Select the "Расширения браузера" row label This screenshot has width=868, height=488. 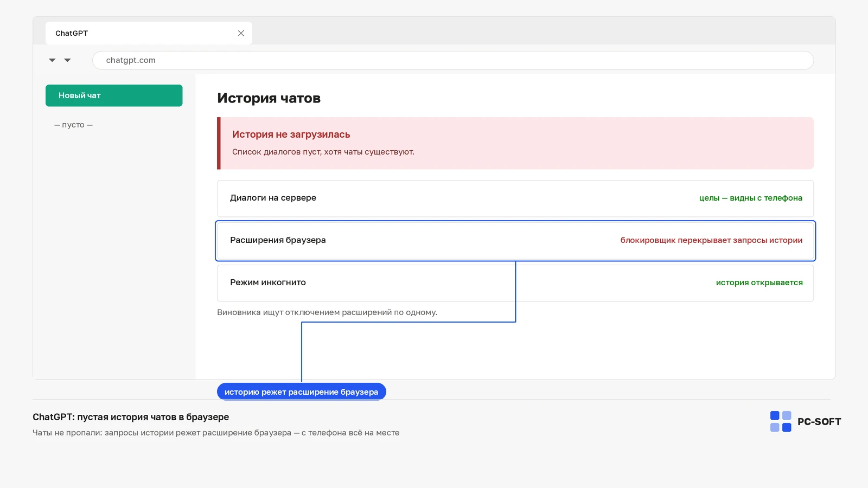[278, 240]
